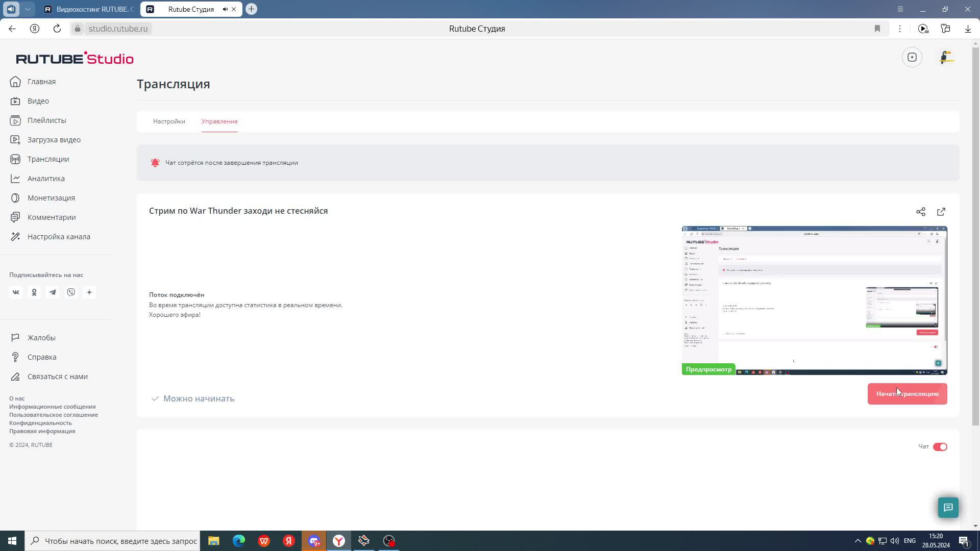Open the user profile avatar
This screenshot has width=980, height=551.
(x=946, y=58)
